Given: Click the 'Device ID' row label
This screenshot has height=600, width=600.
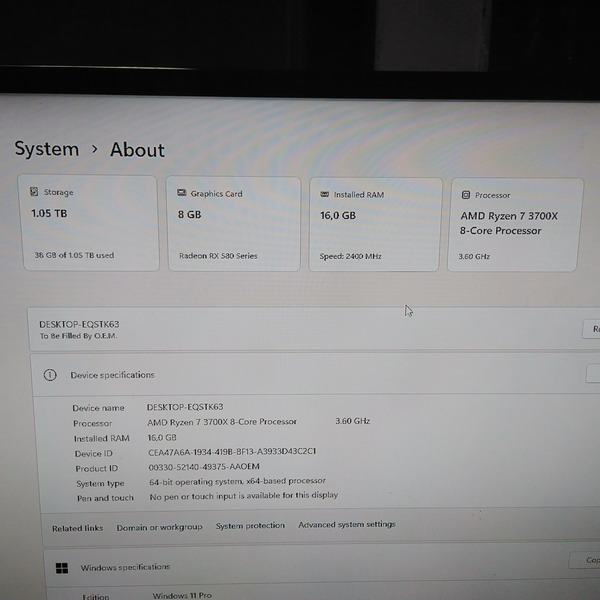Looking at the screenshot, I should point(94,453).
